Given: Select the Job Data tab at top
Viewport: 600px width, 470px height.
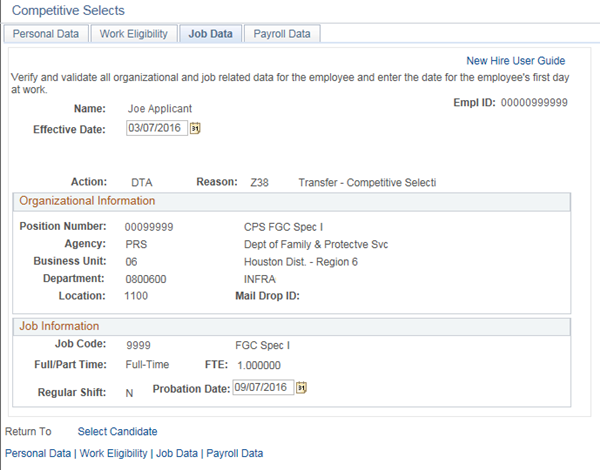Looking at the screenshot, I should [210, 33].
